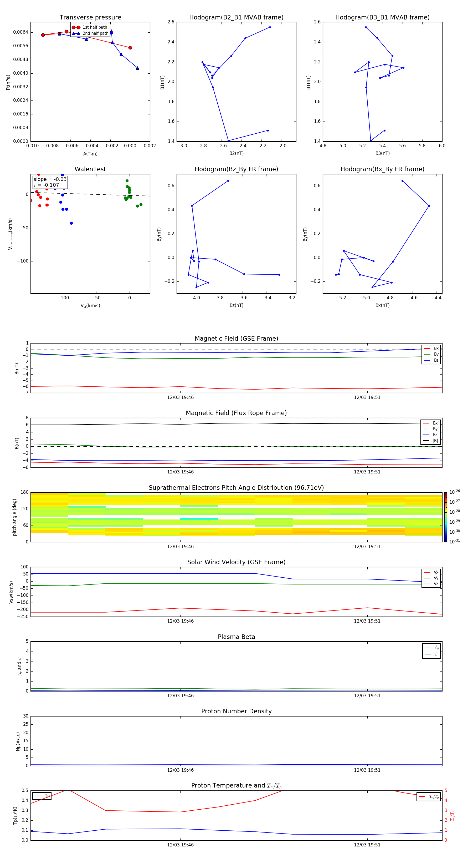Select "2nd half path" legend entry
The height and width of the screenshot is (868, 473).
pyautogui.click(x=90, y=33)
